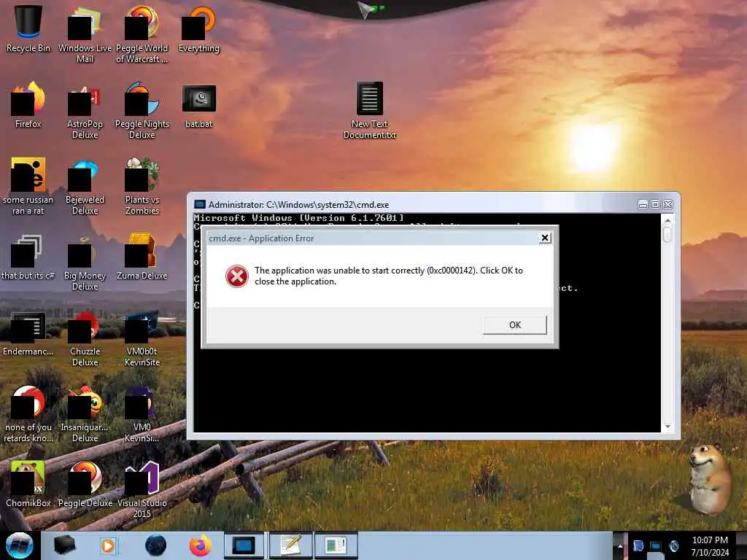Screen dimensions: 747x560
Task: Close the cmd.exe Application Error dialog
Action: [545, 238]
